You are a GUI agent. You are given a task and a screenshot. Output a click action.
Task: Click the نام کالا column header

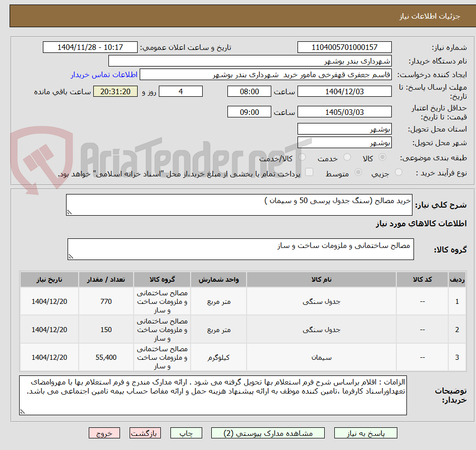pyautogui.click(x=322, y=280)
